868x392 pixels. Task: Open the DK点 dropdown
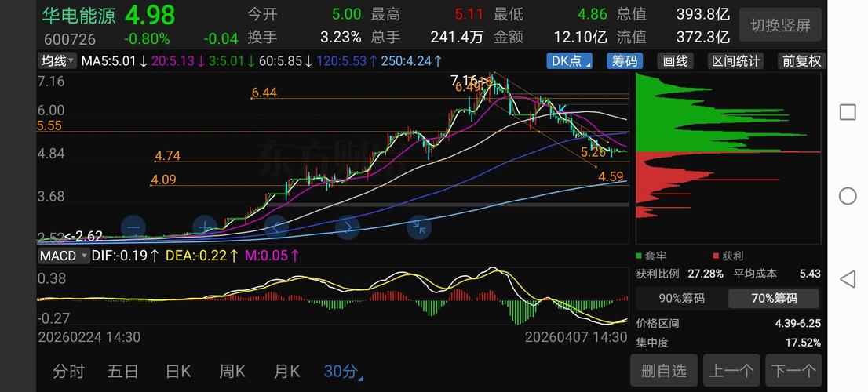tap(570, 61)
